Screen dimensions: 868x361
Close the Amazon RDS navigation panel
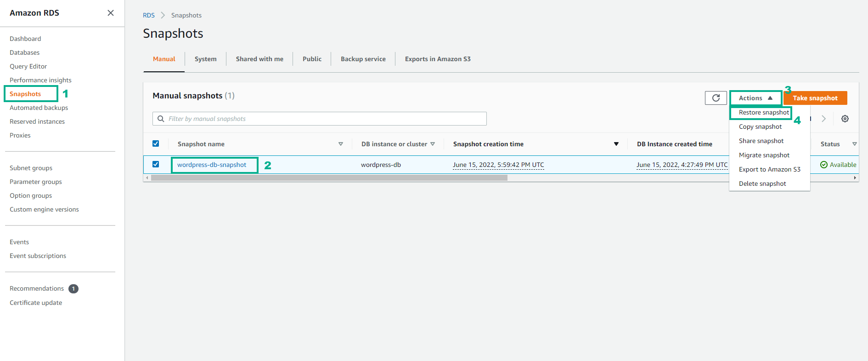coord(111,13)
